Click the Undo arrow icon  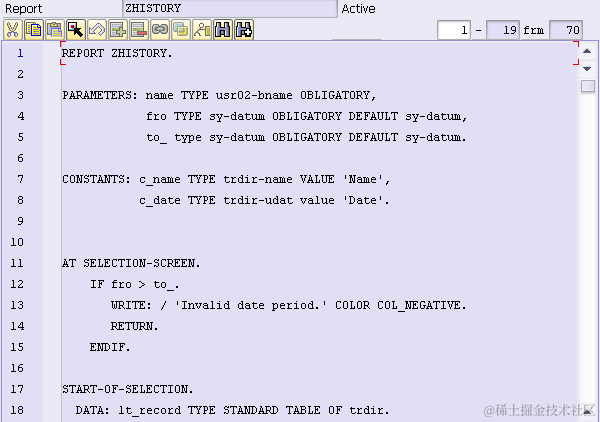97,30
